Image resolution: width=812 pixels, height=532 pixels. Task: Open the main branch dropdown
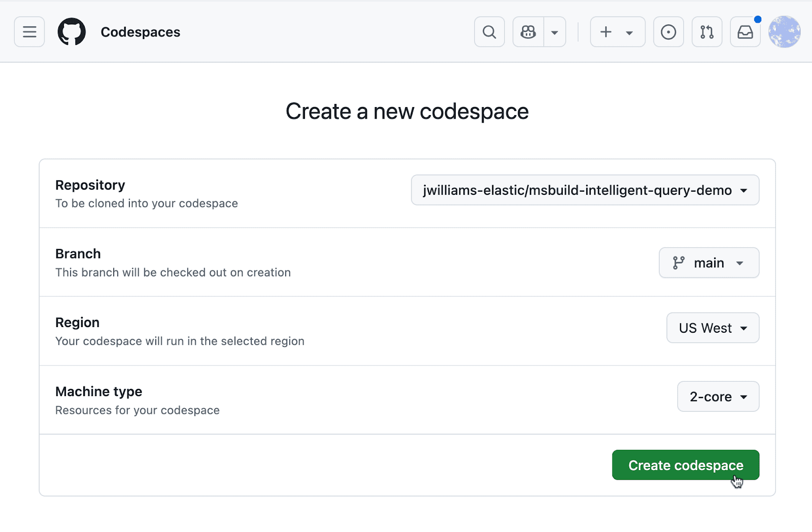click(709, 263)
